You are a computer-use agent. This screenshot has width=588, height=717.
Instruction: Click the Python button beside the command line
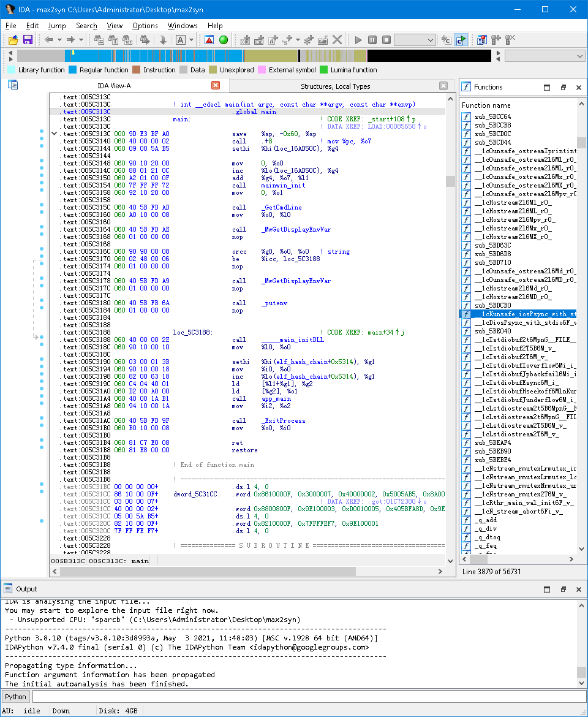coord(16,697)
